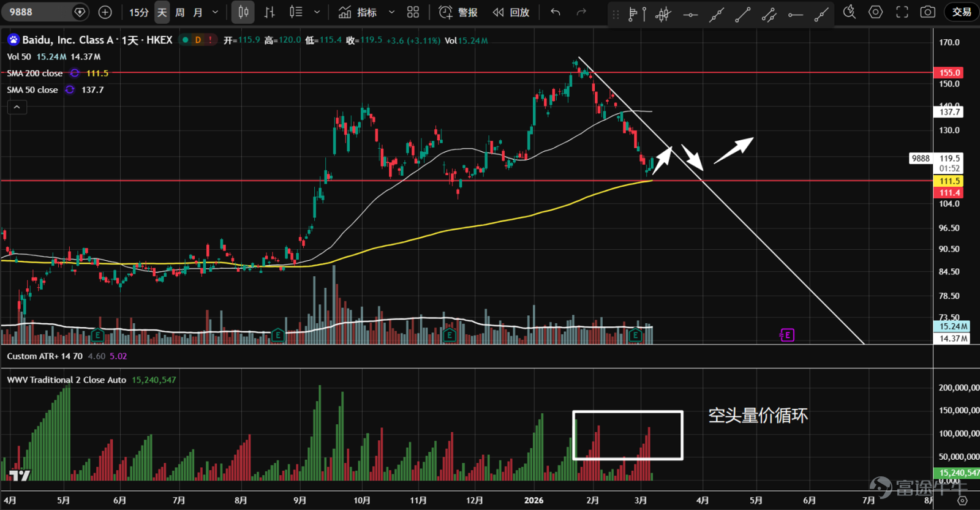980x510 pixels.
Task: Open time axis settings gear at bottom right
Action: (x=962, y=501)
